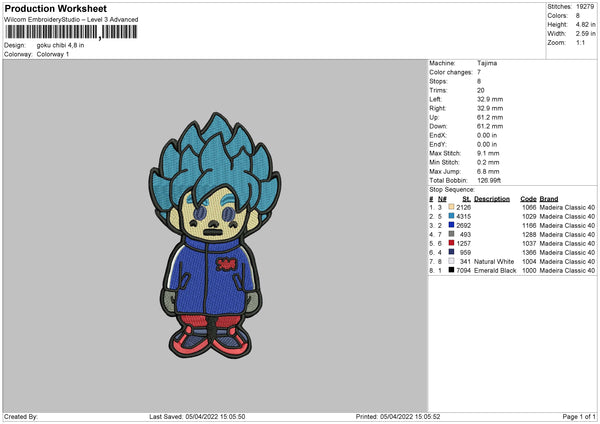Click the stitch count '4315' in row 2
This screenshot has height=424, width=600.
[463, 216]
